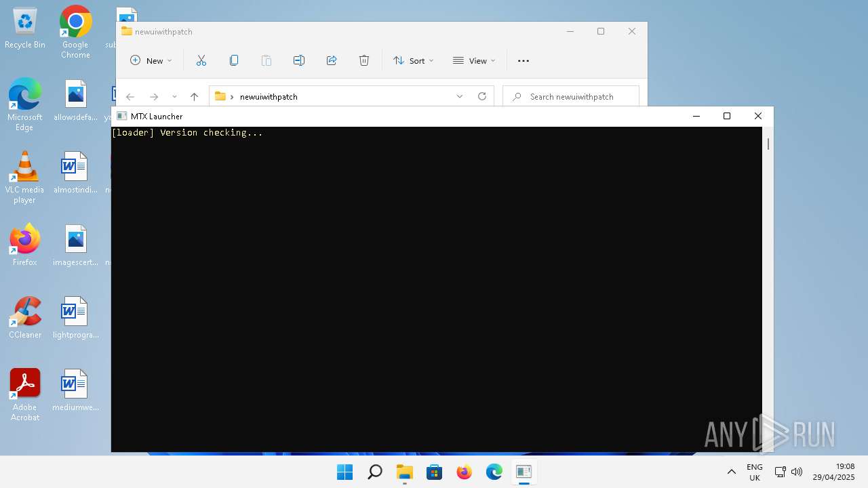Maximize the newuiwithpatch Explorer window
Viewport: 868px width, 488px height.
click(601, 31)
